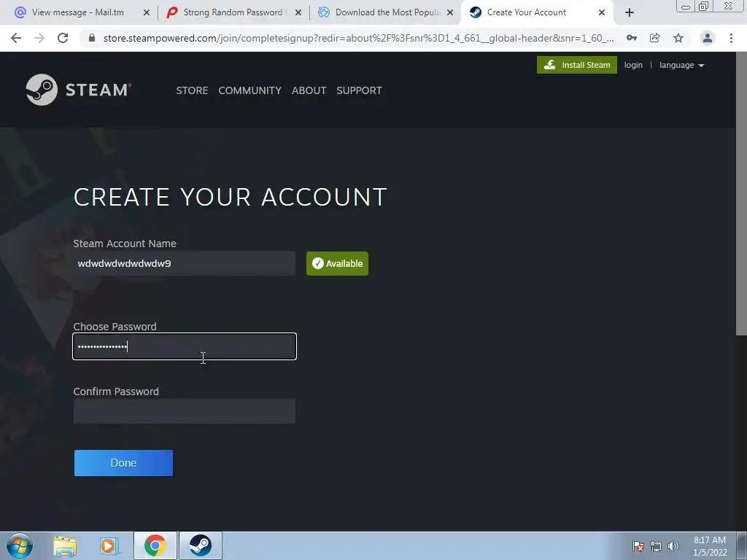Image resolution: width=747 pixels, height=560 pixels.
Task: Click the share page icon in address bar
Action: point(655,38)
